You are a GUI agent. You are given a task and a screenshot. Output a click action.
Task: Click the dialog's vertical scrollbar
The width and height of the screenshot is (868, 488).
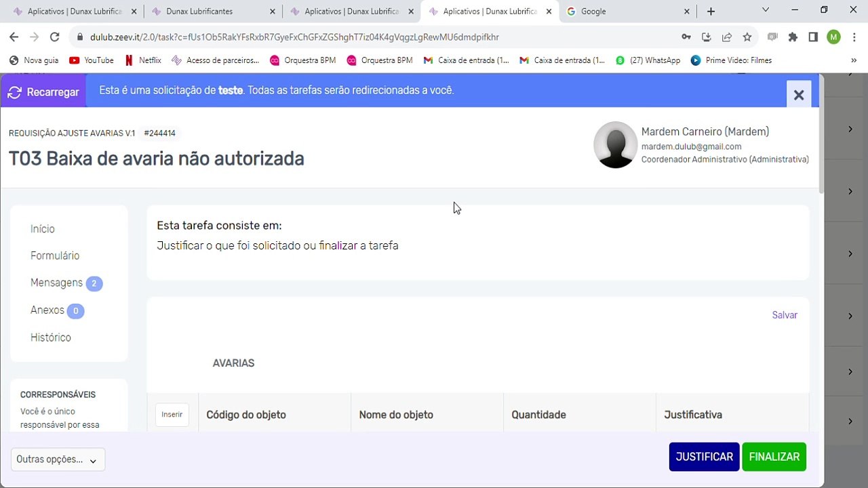pos(821,136)
